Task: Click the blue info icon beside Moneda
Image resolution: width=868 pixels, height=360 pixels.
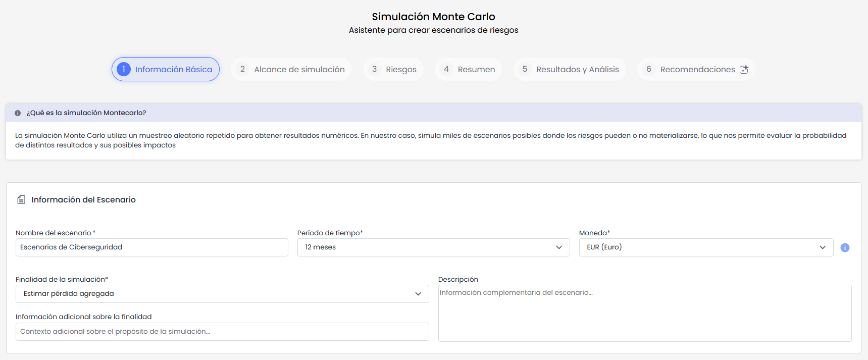Action: pyautogui.click(x=845, y=248)
